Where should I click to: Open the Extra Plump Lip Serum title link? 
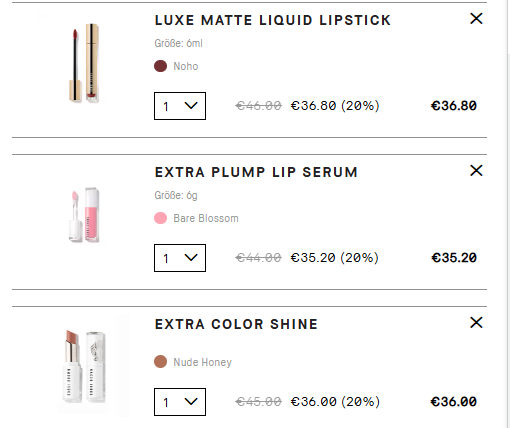click(256, 172)
